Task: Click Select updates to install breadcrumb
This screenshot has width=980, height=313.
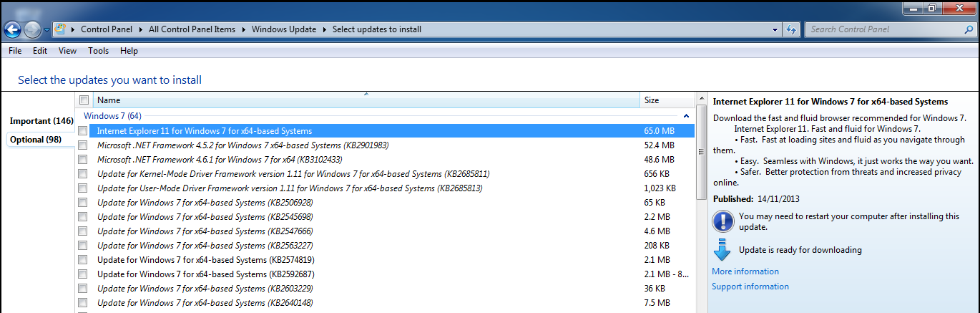Action: [x=377, y=29]
